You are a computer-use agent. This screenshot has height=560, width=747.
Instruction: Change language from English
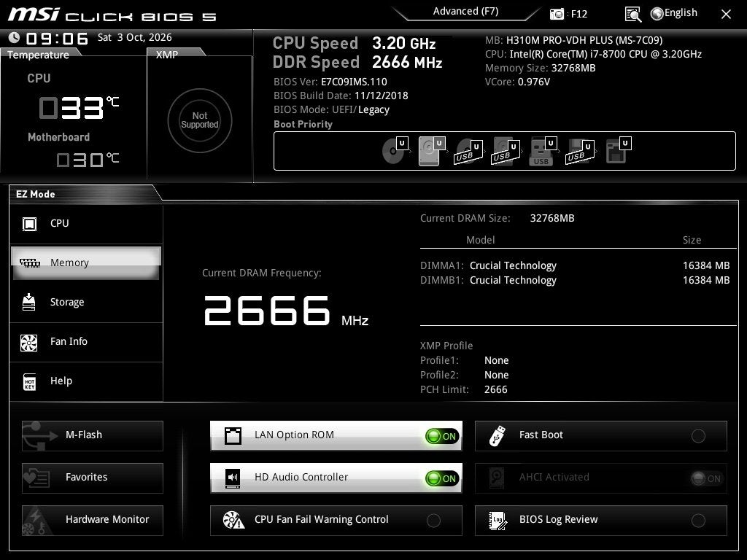(681, 13)
